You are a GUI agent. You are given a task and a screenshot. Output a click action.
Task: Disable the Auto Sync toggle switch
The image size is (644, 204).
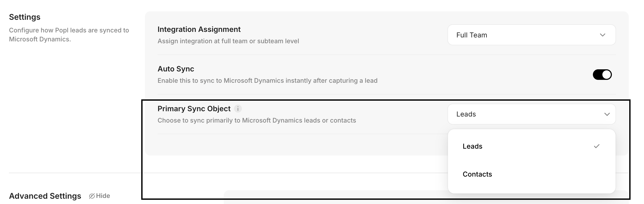pyautogui.click(x=602, y=75)
